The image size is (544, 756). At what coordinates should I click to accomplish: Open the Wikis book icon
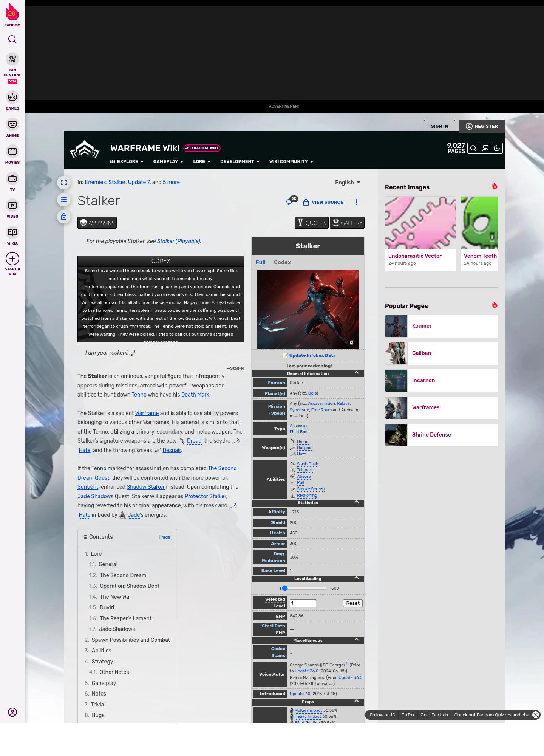[x=12, y=232]
